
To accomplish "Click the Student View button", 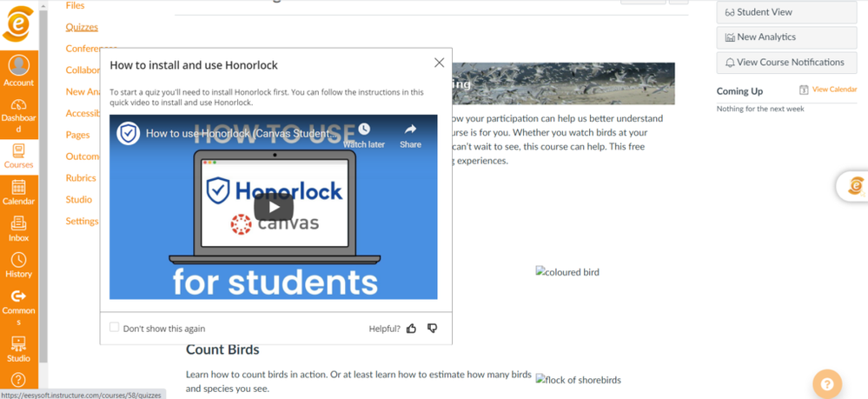I will click(786, 12).
